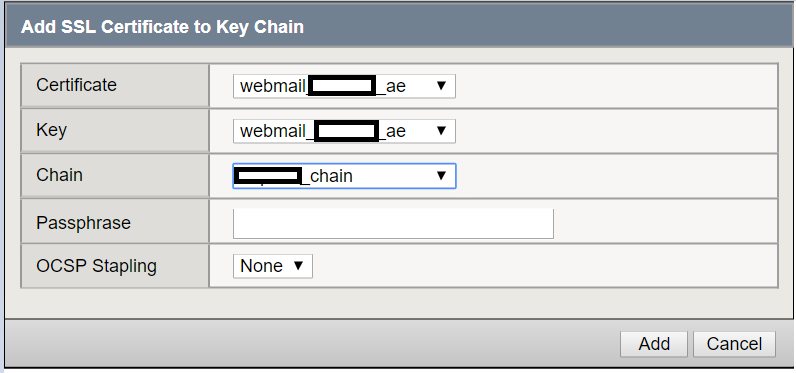Focus the Passphrase text field
796x373 pixels.
(x=393, y=223)
